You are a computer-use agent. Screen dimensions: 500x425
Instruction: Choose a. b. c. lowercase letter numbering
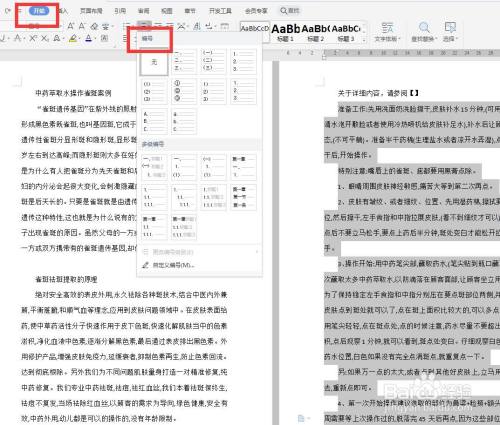(183, 121)
